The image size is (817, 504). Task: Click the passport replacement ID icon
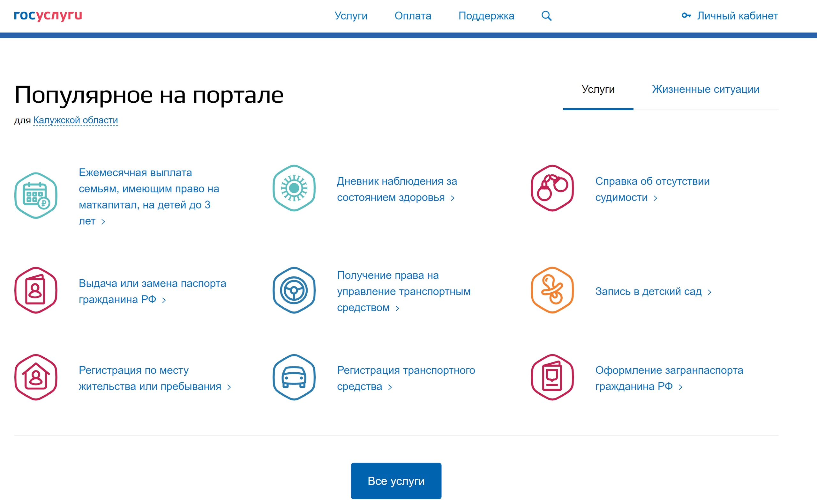tap(36, 290)
